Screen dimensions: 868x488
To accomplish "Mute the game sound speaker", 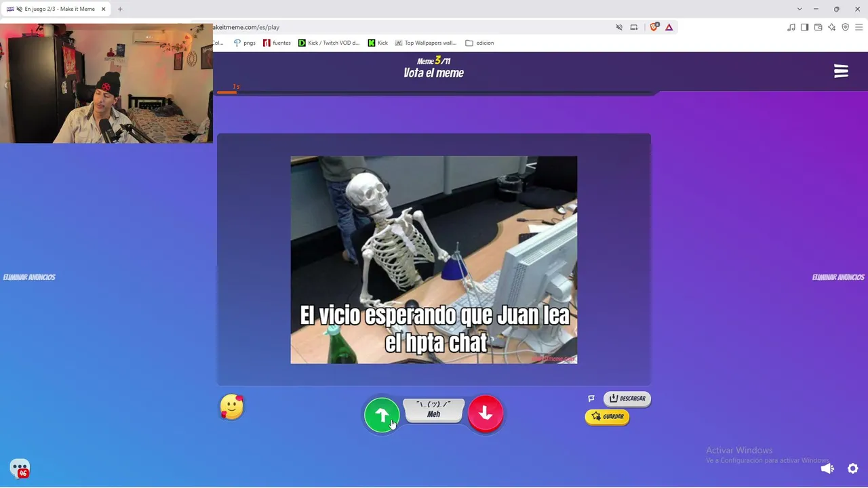I will [827, 468].
